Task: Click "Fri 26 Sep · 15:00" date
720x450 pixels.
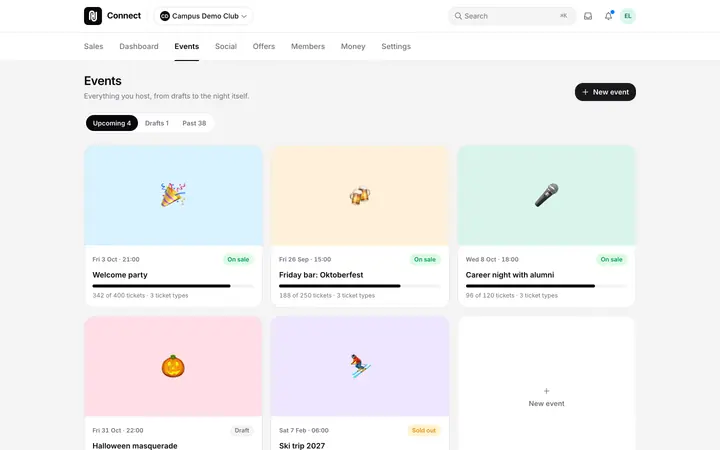Action: (x=305, y=259)
